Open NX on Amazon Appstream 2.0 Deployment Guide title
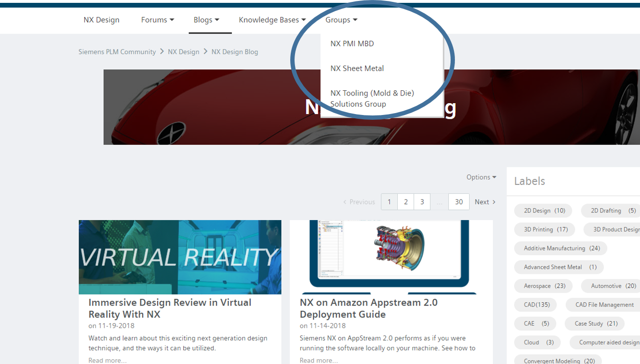 pos(368,308)
